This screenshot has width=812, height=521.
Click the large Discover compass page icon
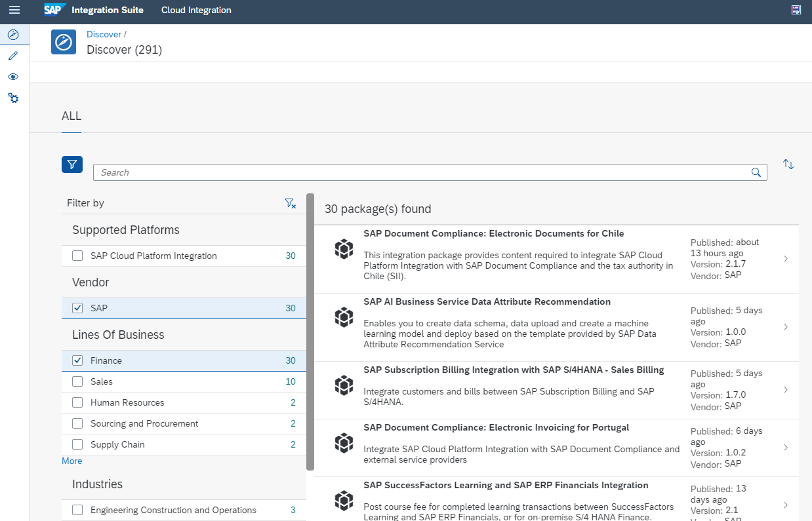[x=64, y=42]
